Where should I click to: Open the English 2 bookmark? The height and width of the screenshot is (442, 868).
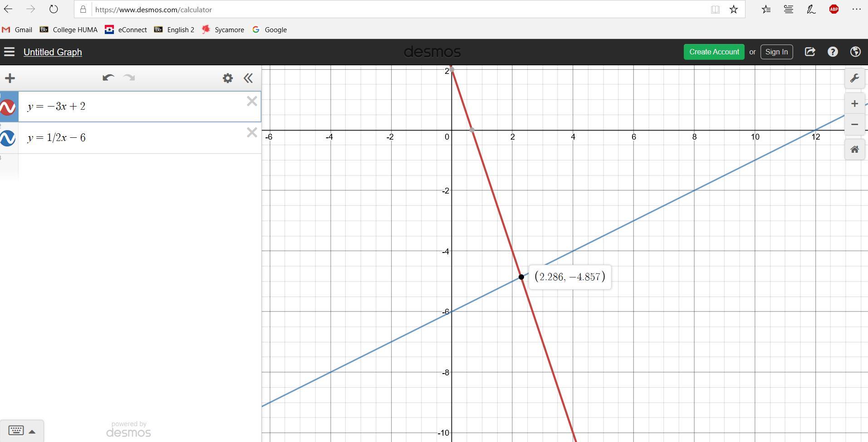point(174,30)
